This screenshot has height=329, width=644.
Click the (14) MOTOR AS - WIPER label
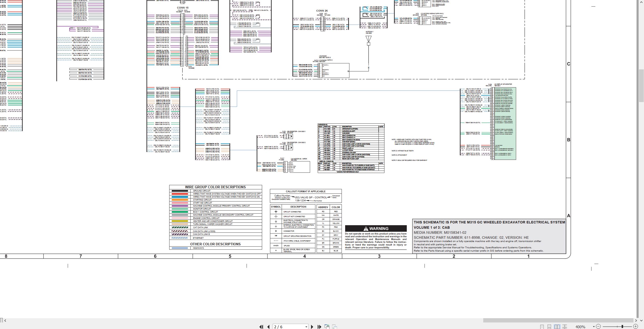299,159
